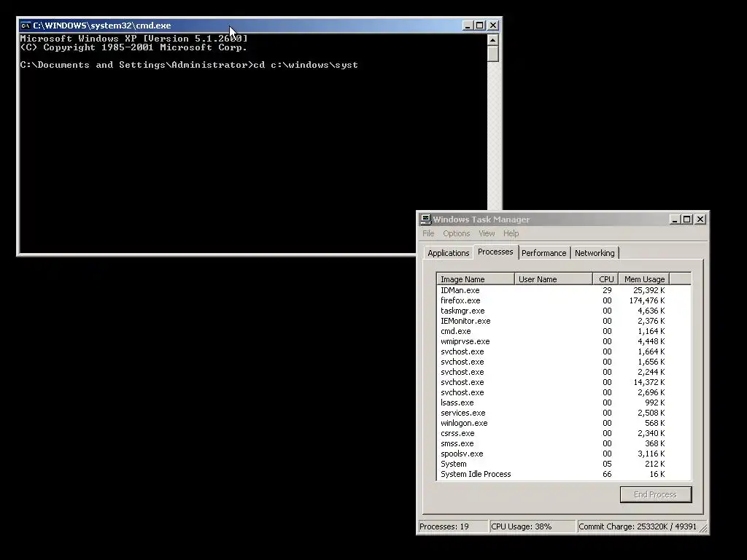Open the Options menu in Task Manager
The image size is (747, 560).
click(457, 233)
